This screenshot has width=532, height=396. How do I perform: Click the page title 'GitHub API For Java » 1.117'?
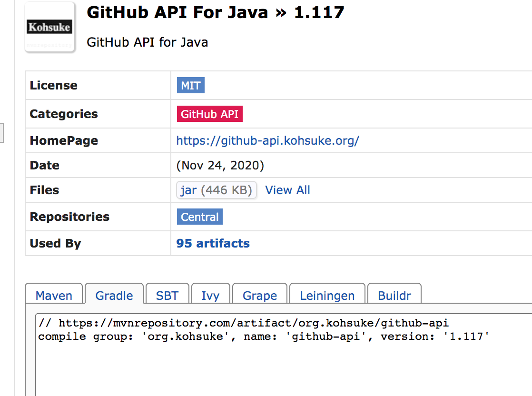[216, 12]
